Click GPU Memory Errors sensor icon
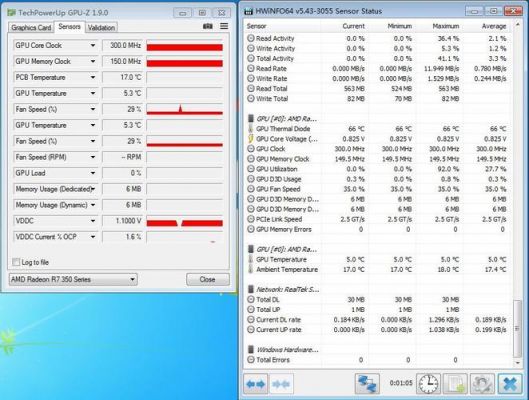529x400 pixels. 251,229
